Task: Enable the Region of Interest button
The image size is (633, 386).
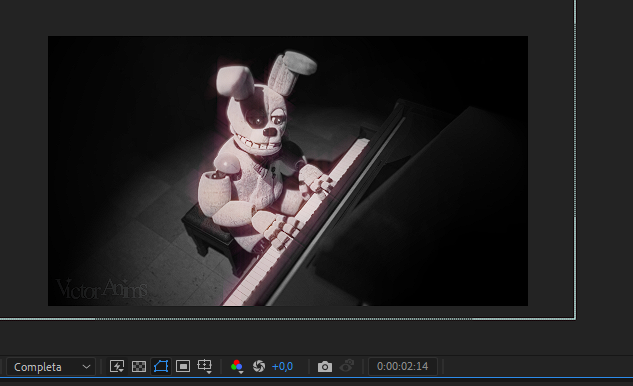Action: coord(183,367)
